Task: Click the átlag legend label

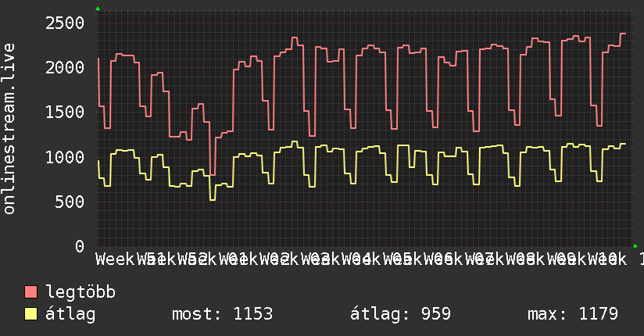Action: (x=70, y=314)
